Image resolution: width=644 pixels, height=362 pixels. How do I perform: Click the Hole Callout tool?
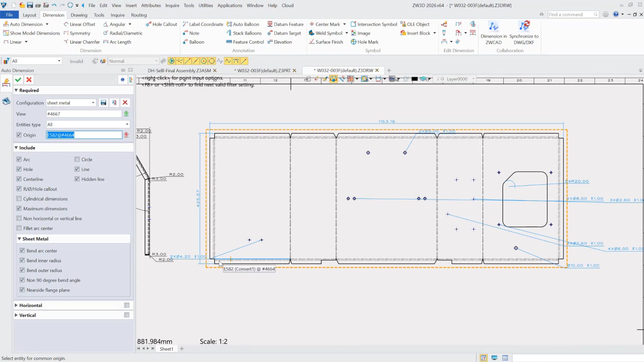[x=161, y=24]
